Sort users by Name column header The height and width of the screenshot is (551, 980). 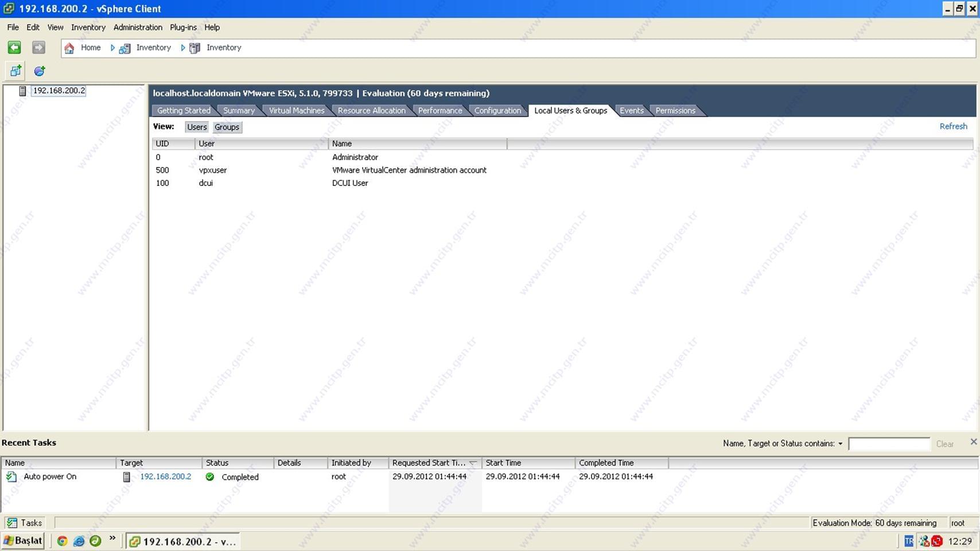point(418,144)
